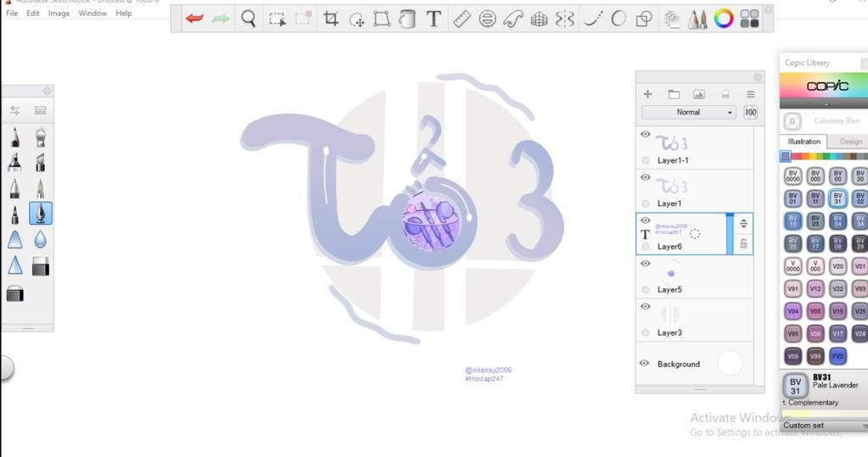Toggle visibility of Layer6

pyautogui.click(x=645, y=220)
